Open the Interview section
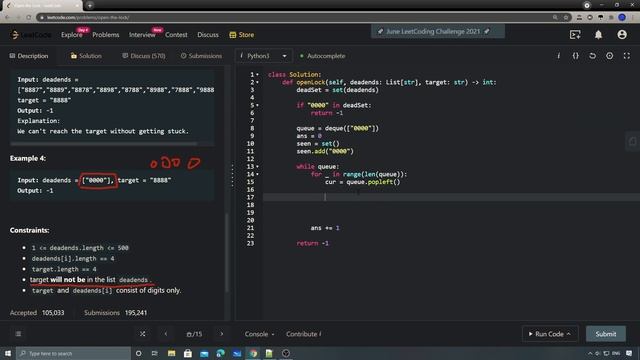The height and width of the screenshot is (360, 640). point(142,35)
